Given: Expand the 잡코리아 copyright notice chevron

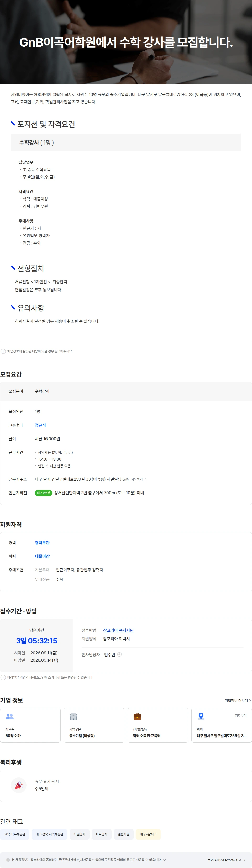Looking at the screenshot, I should [164, 860].
